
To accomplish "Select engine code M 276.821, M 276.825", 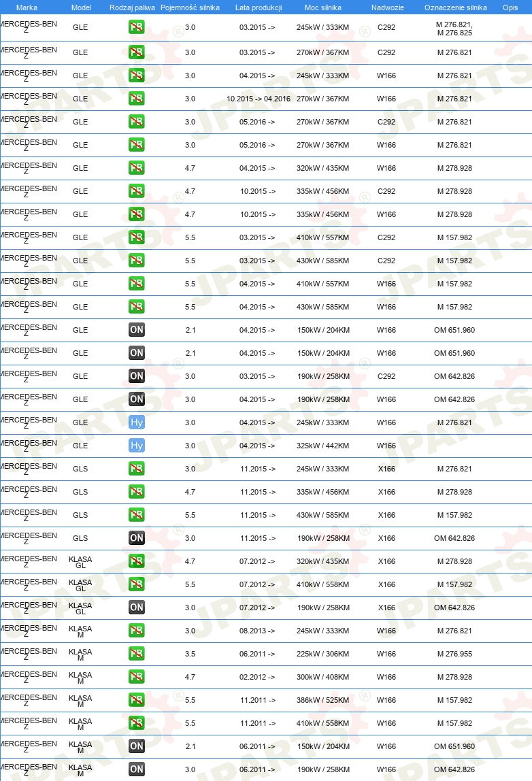I will 454,29.
